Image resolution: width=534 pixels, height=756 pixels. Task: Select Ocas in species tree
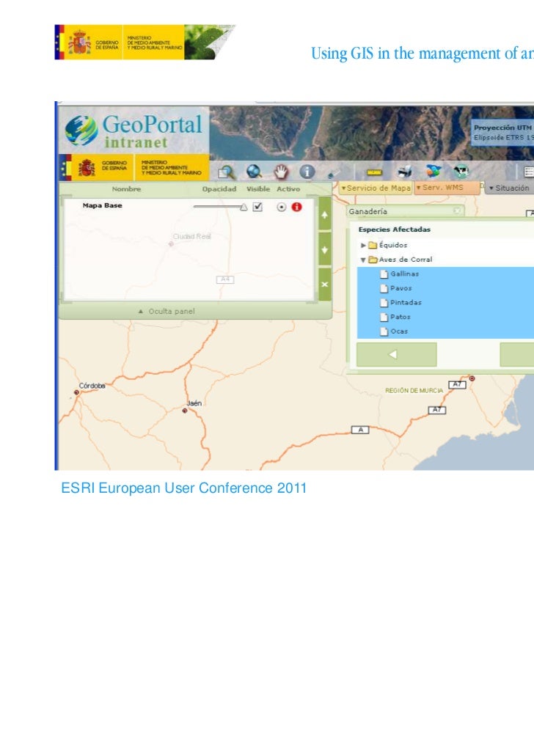399,331
